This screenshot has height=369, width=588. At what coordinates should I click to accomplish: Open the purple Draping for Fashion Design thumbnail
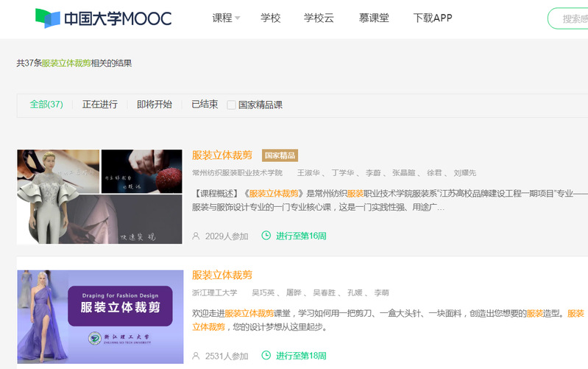[x=100, y=316]
